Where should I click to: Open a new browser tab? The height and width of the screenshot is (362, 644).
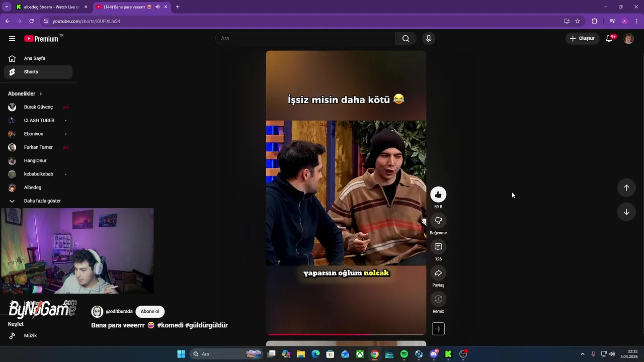[x=178, y=7]
